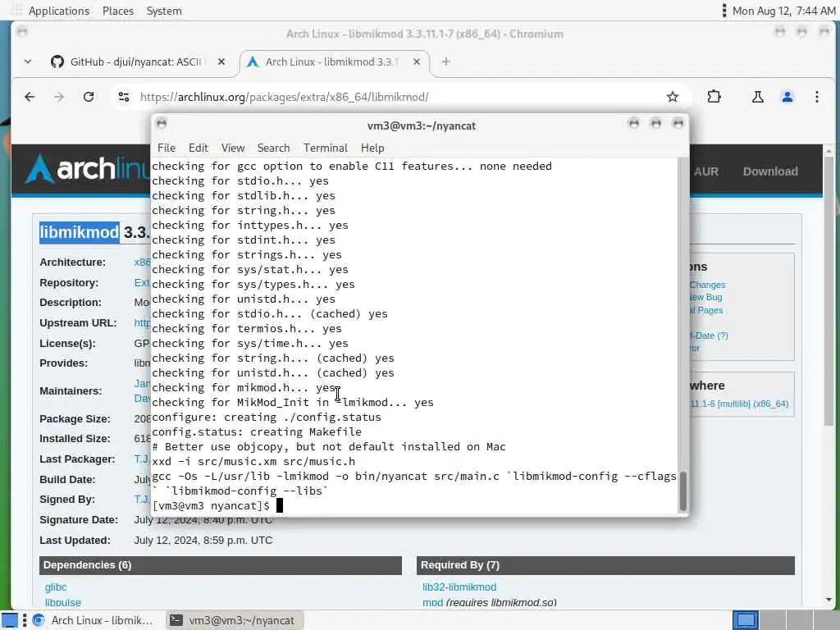Screen dimensions: 840x630
Task: Open the Places menu
Action: tap(118, 11)
